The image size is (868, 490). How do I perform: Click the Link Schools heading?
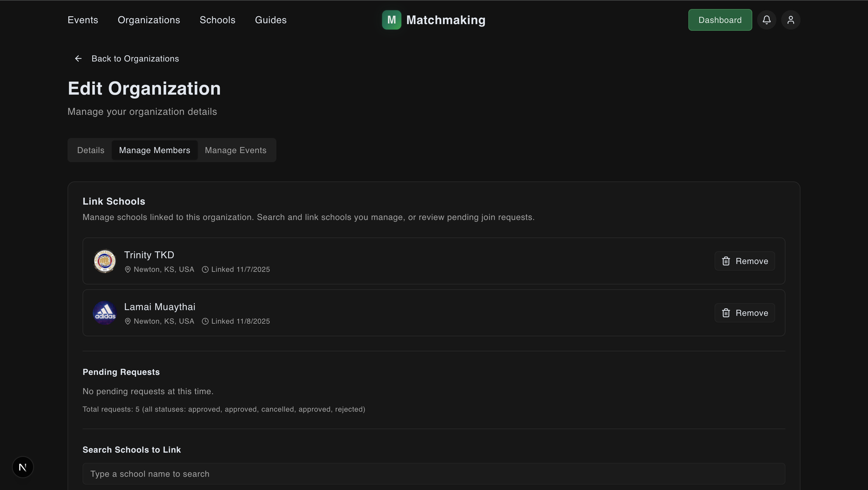click(x=114, y=202)
